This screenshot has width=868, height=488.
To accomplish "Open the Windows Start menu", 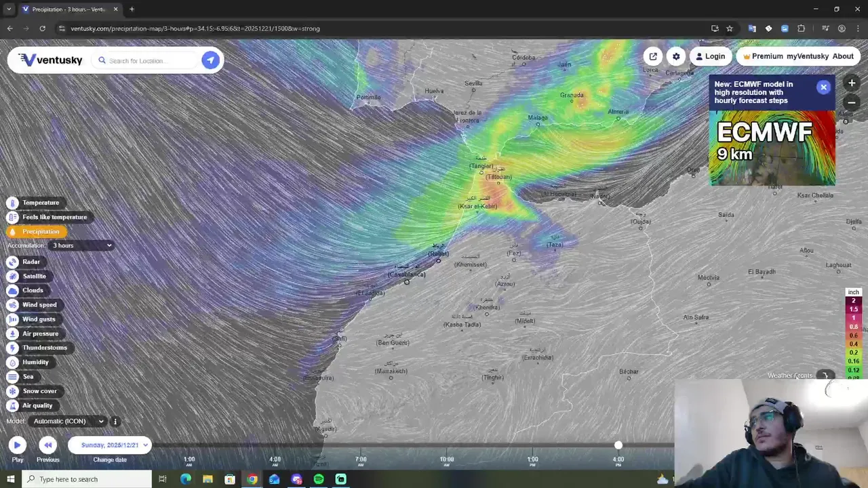I will (x=10, y=479).
